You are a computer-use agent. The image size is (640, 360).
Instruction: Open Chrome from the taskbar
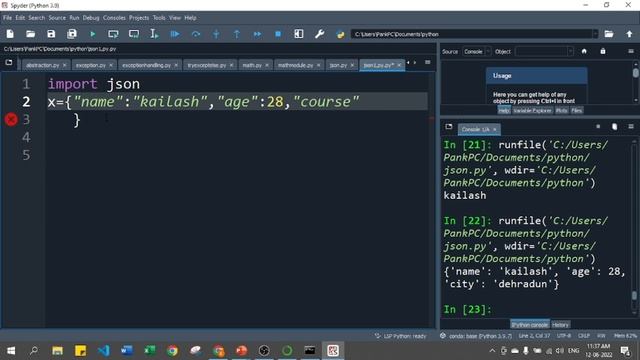(x=172, y=350)
